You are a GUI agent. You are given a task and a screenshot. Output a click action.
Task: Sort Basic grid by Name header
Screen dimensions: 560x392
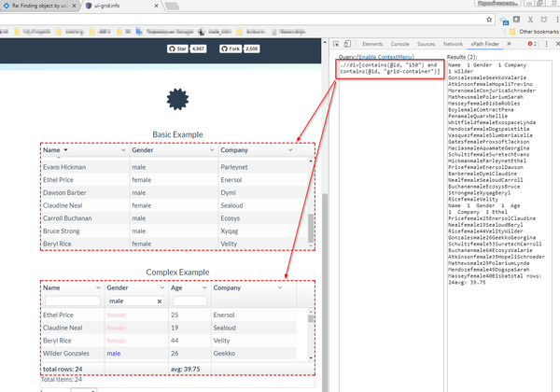[51, 150]
